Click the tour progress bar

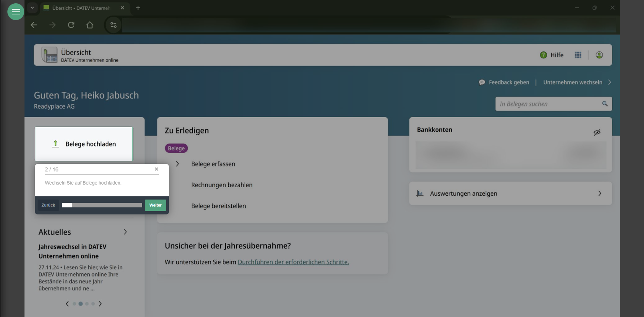pyautogui.click(x=102, y=205)
